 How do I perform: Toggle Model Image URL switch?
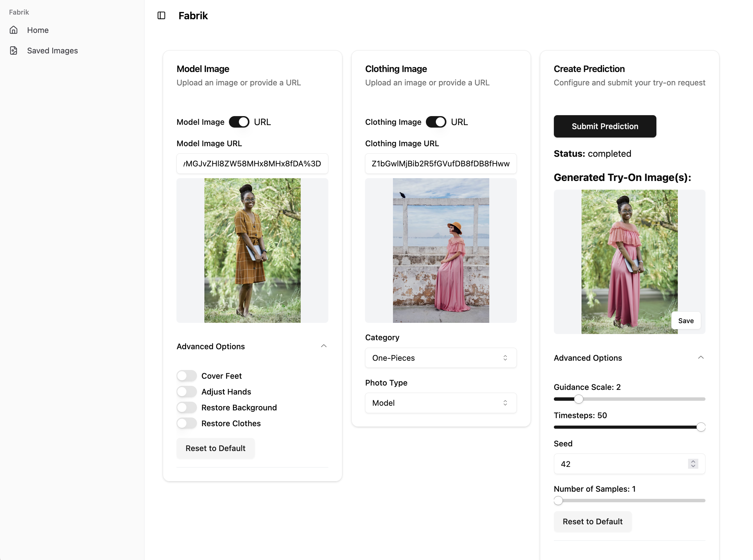click(x=239, y=122)
